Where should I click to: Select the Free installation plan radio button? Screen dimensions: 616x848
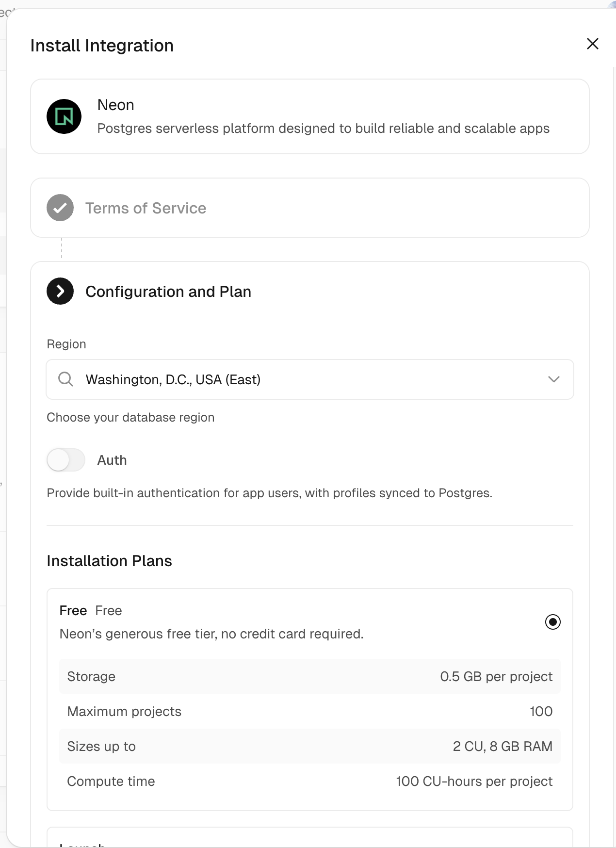click(x=552, y=621)
